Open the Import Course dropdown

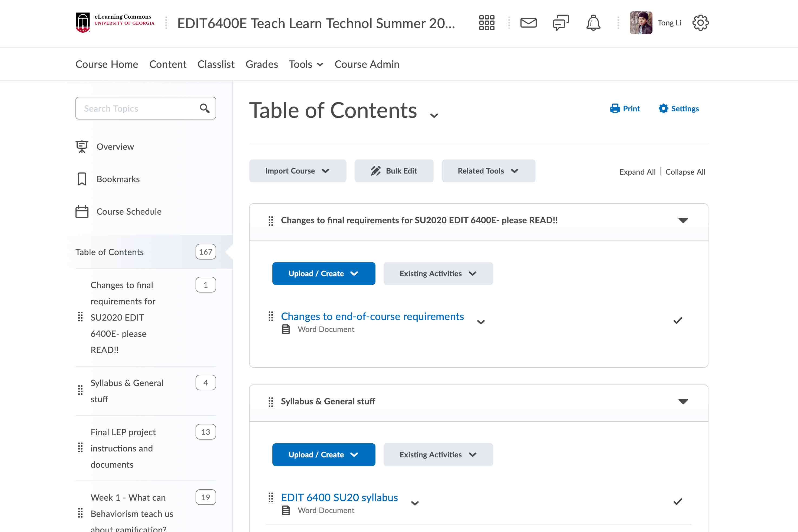pos(297,171)
